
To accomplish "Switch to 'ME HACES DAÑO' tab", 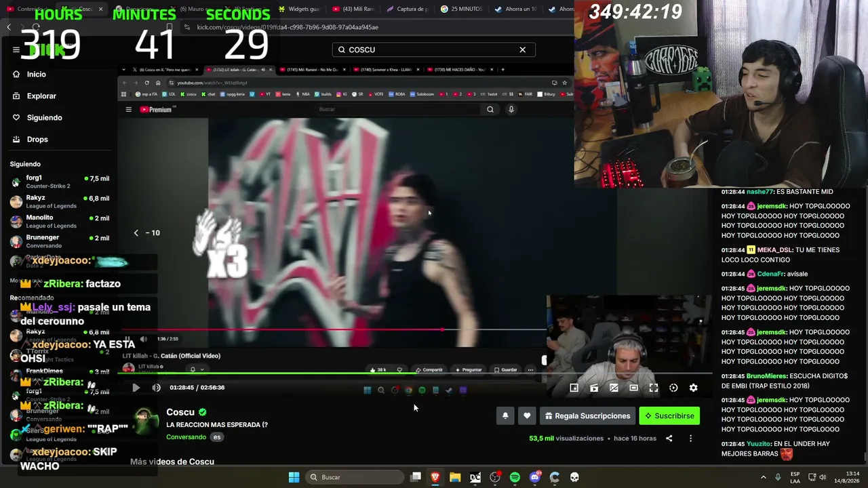I will click(x=461, y=70).
